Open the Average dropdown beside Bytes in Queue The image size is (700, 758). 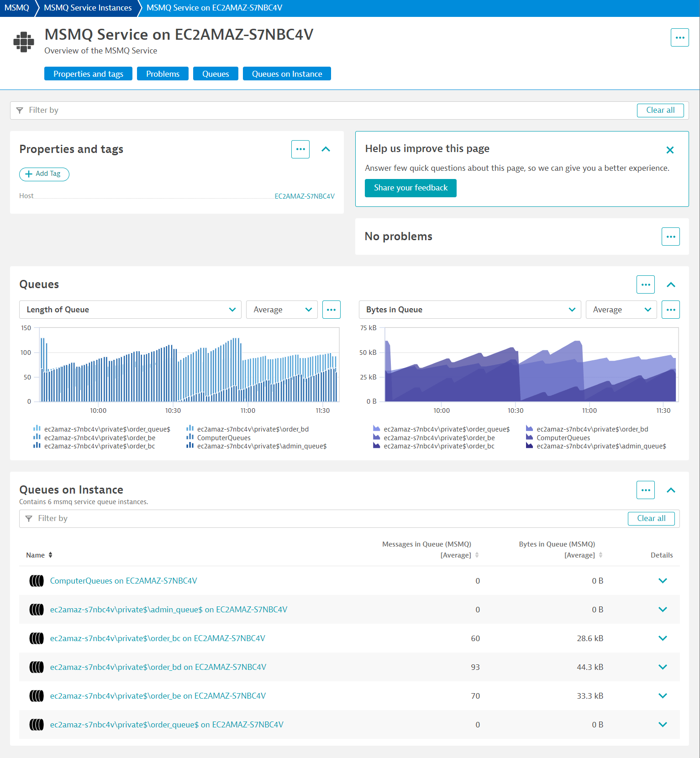tap(621, 310)
